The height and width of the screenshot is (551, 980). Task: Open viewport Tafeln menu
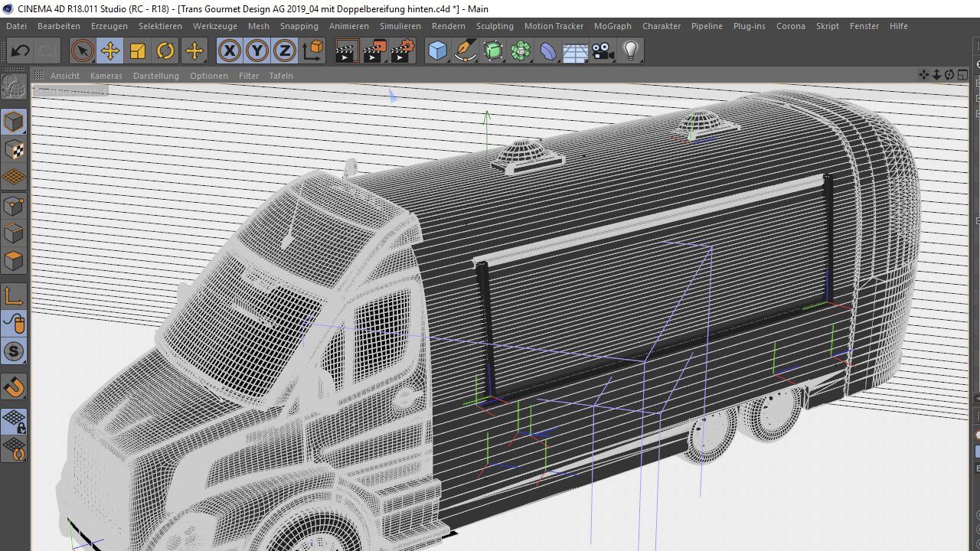coord(281,76)
